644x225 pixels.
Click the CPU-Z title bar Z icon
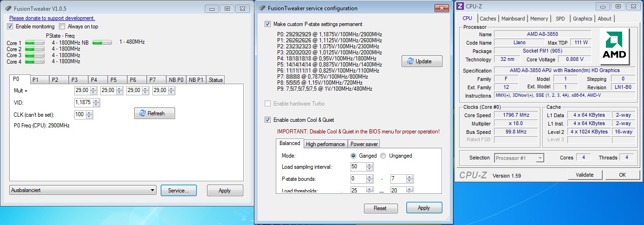[x=460, y=6]
